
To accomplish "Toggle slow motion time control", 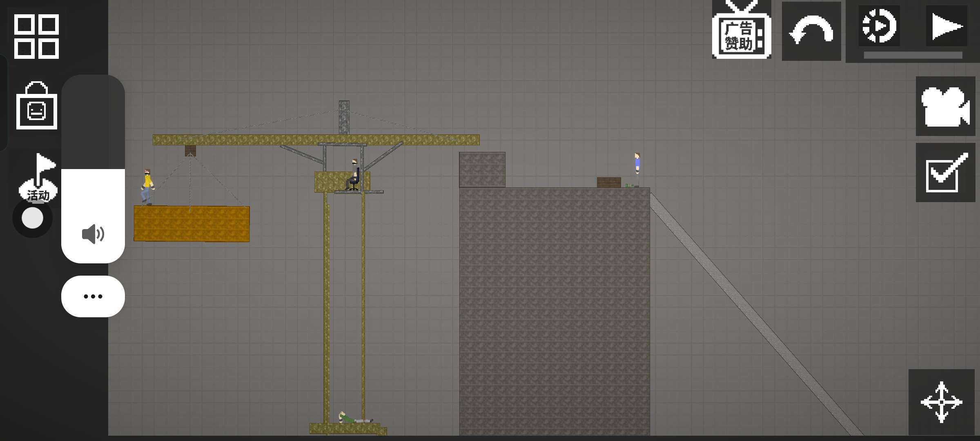I will point(879,27).
